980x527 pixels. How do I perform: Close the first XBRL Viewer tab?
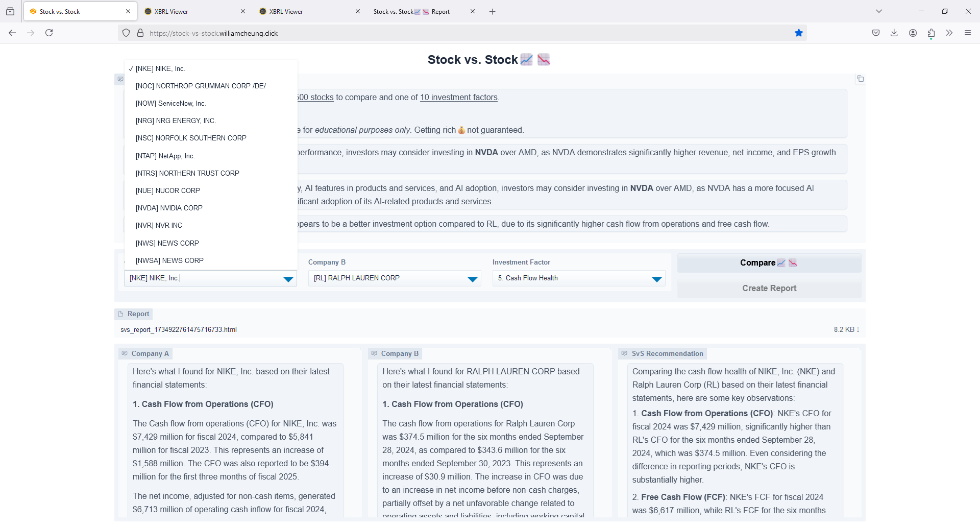pyautogui.click(x=242, y=11)
